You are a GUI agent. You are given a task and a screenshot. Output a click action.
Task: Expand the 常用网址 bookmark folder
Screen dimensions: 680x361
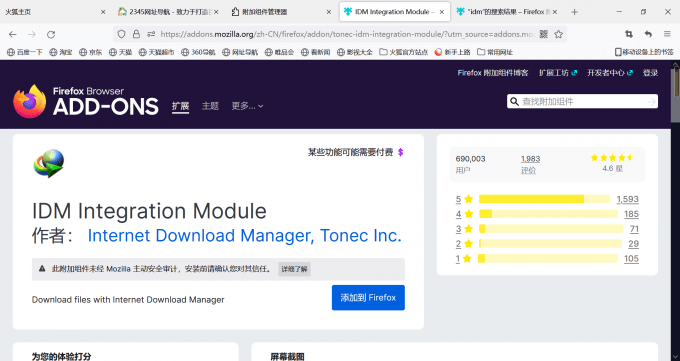pos(495,52)
